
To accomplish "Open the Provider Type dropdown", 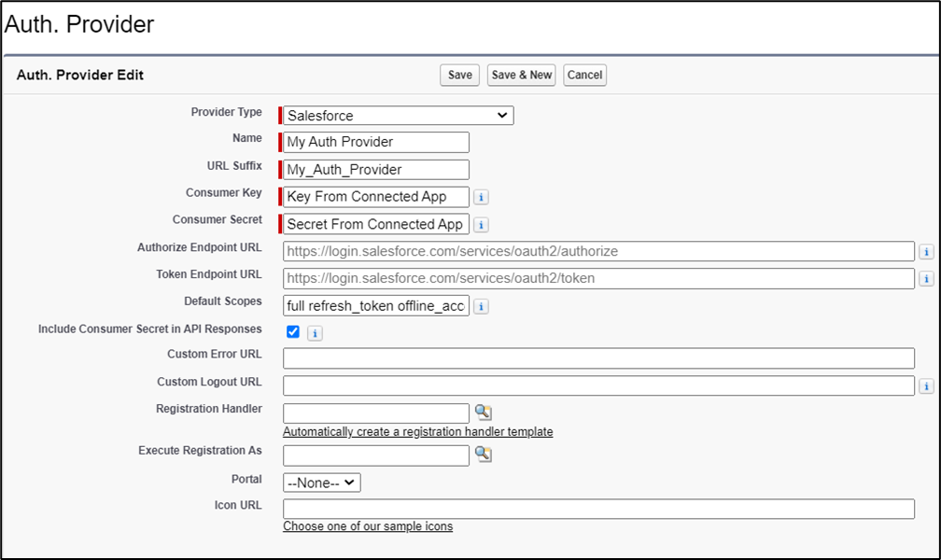I will click(399, 115).
